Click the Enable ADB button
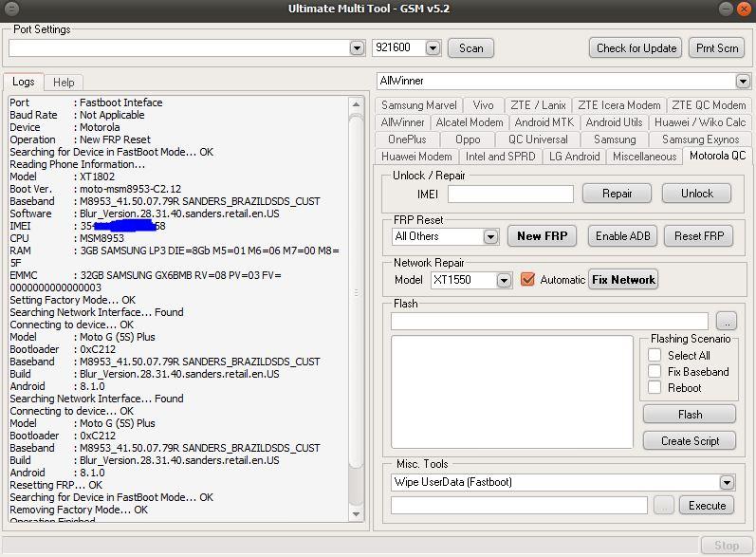The height and width of the screenshot is (557, 756). pyautogui.click(x=622, y=236)
